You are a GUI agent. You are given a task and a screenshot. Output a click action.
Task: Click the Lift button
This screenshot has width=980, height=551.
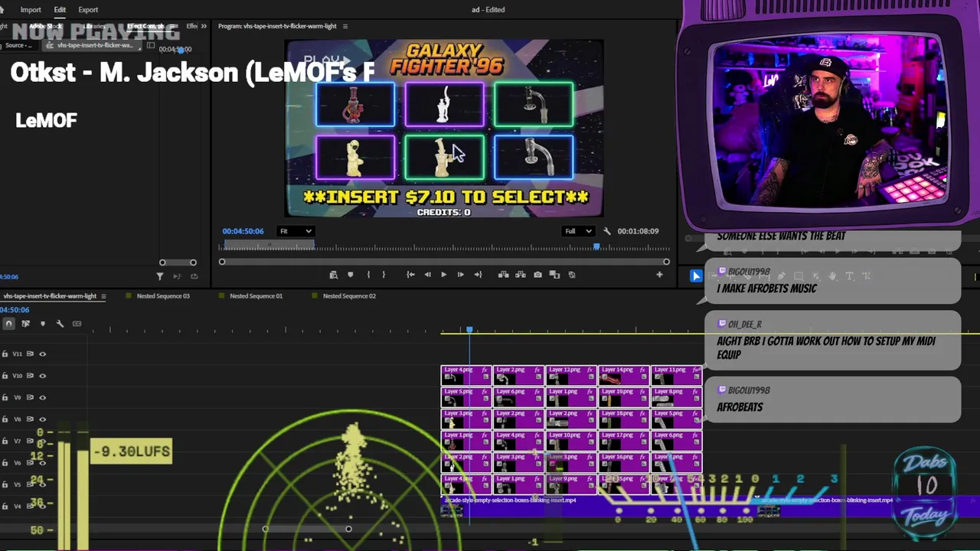[x=504, y=275]
